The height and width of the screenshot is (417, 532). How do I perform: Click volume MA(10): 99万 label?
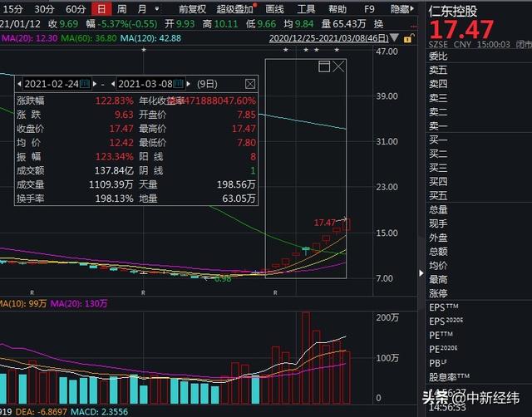pos(23,303)
